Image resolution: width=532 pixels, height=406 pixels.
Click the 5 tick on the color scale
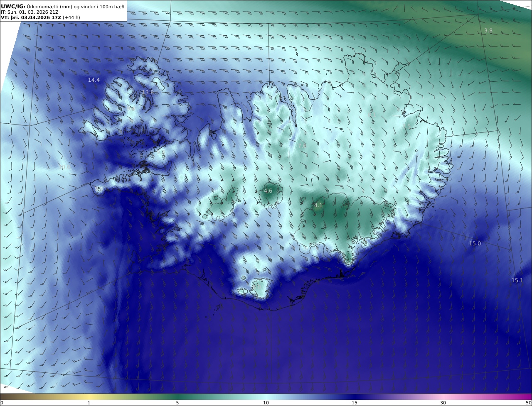click(x=177, y=403)
